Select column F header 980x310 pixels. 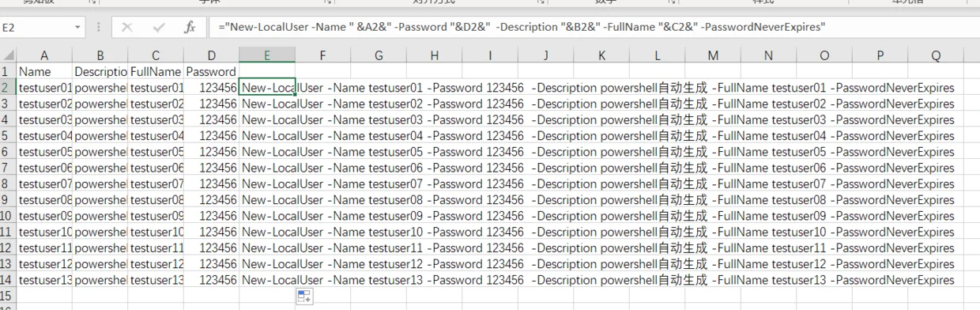322,55
